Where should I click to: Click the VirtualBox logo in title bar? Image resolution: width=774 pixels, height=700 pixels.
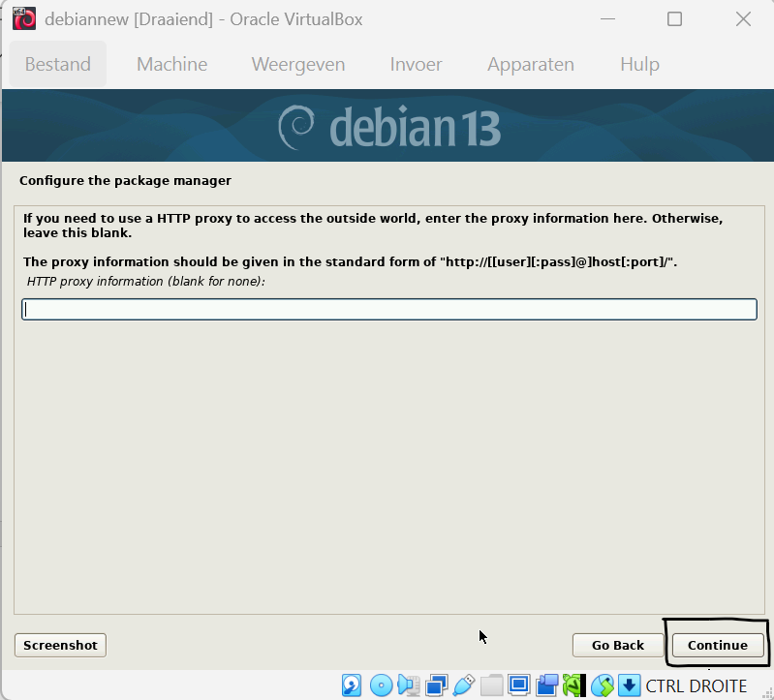[24, 19]
